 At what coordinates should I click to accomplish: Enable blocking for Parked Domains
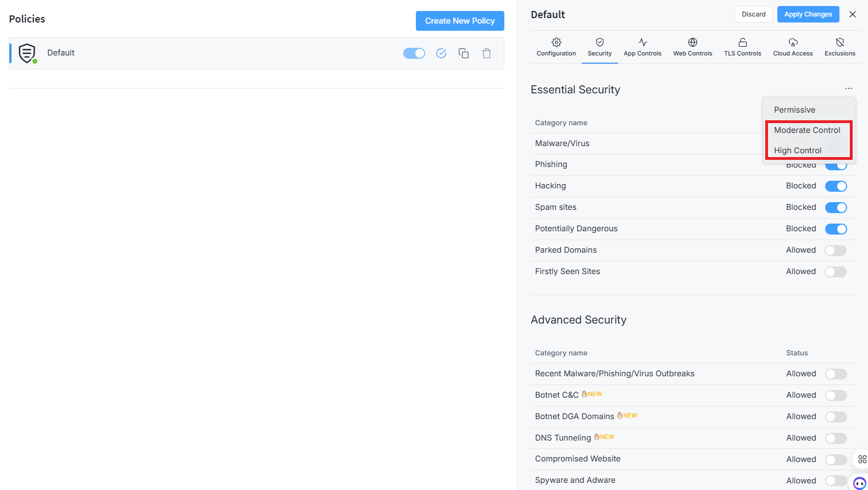[836, 250]
